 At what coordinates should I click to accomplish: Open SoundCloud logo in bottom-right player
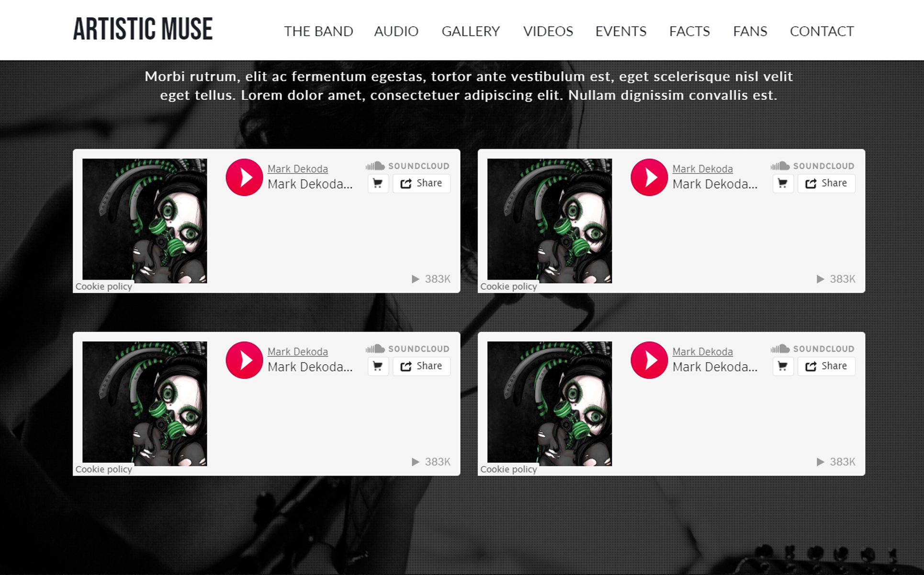812,349
